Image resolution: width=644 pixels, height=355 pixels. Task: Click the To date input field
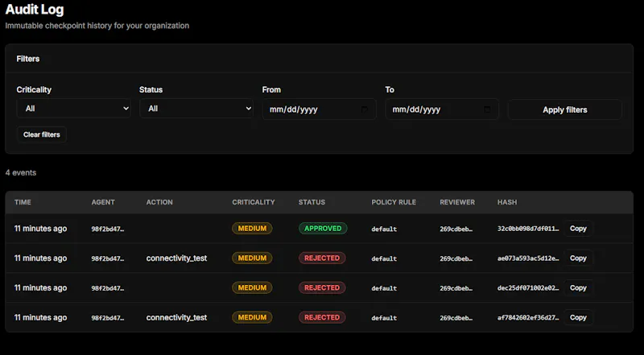point(442,109)
